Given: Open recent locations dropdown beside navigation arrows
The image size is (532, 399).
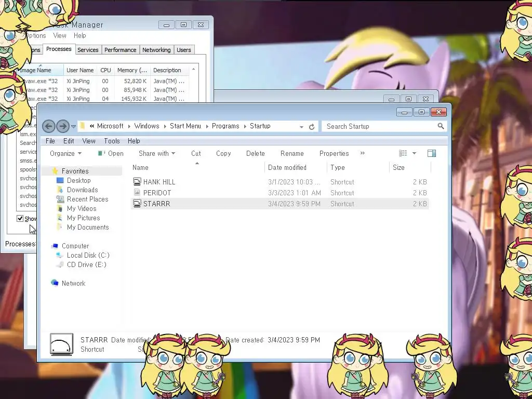Looking at the screenshot, I should (x=73, y=127).
